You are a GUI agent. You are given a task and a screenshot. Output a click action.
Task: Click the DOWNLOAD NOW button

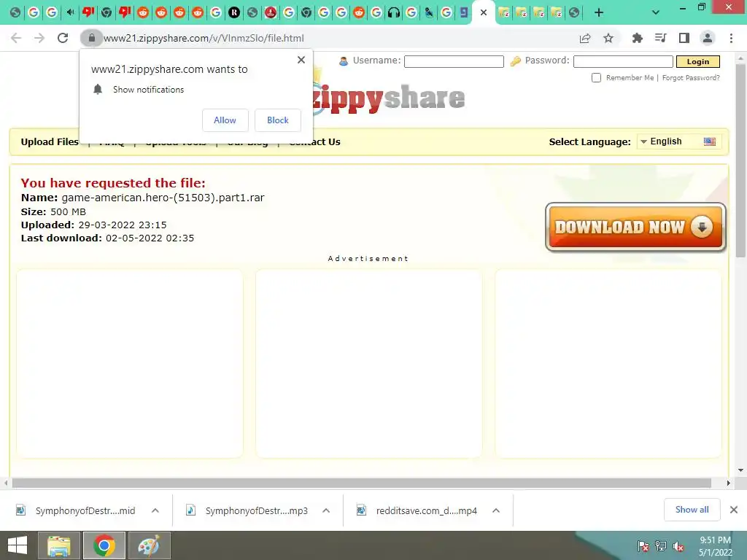tap(635, 227)
